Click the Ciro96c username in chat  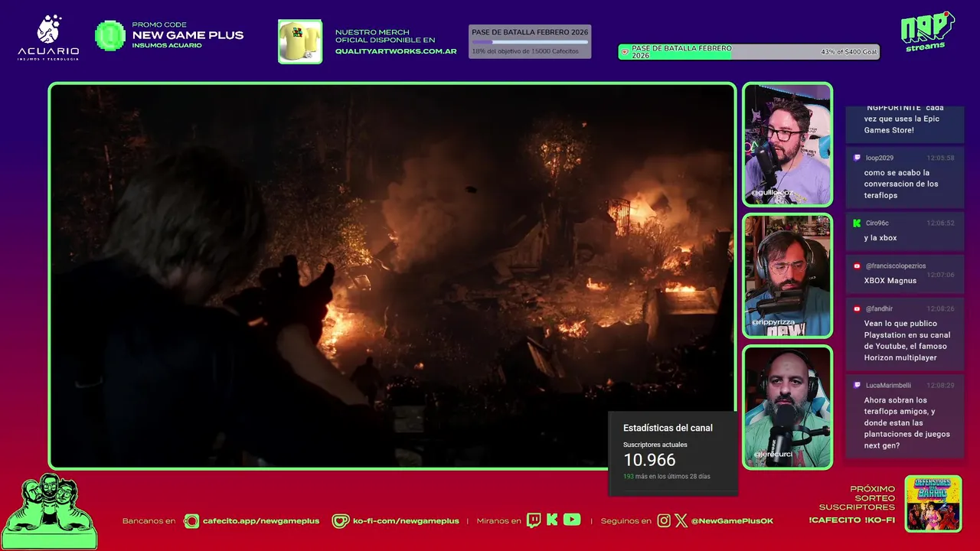877,223
